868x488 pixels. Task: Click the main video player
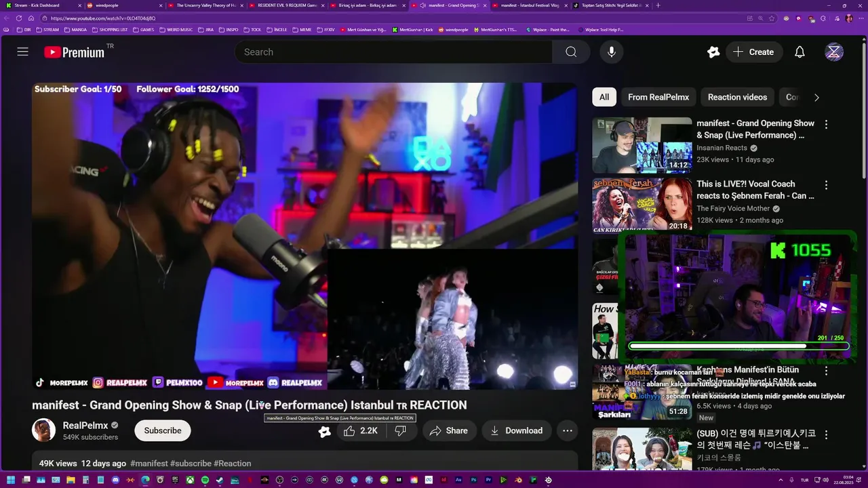coord(304,236)
